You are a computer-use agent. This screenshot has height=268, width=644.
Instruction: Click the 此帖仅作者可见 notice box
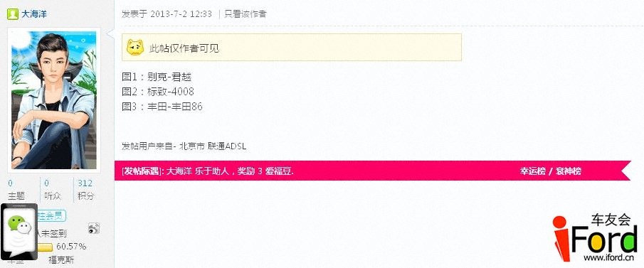[292, 48]
